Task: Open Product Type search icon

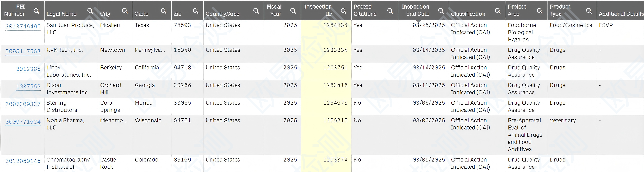Action: point(589,11)
